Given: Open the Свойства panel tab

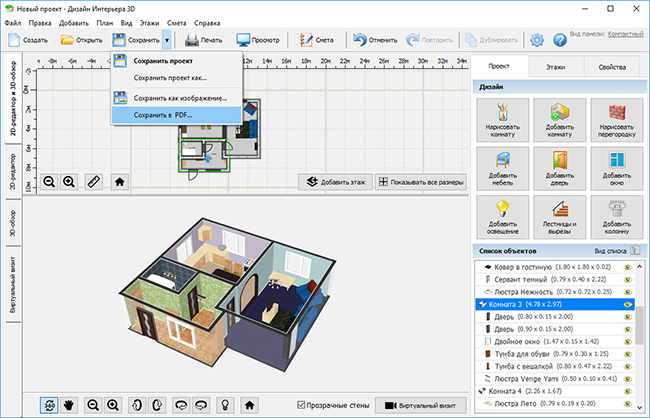Looking at the screenshot, I should 612,67.
